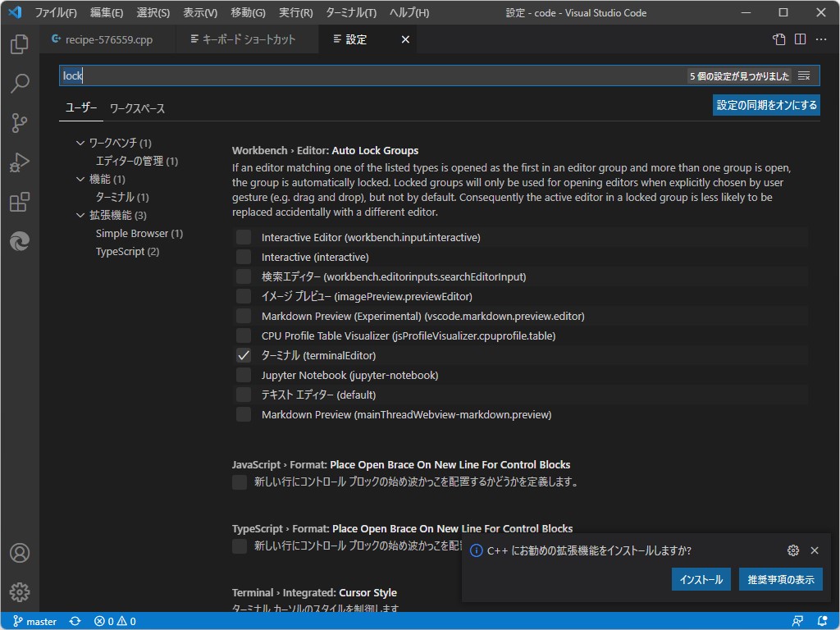
Task: Click the master branch indicator
Action: click(x=34, y=622)
